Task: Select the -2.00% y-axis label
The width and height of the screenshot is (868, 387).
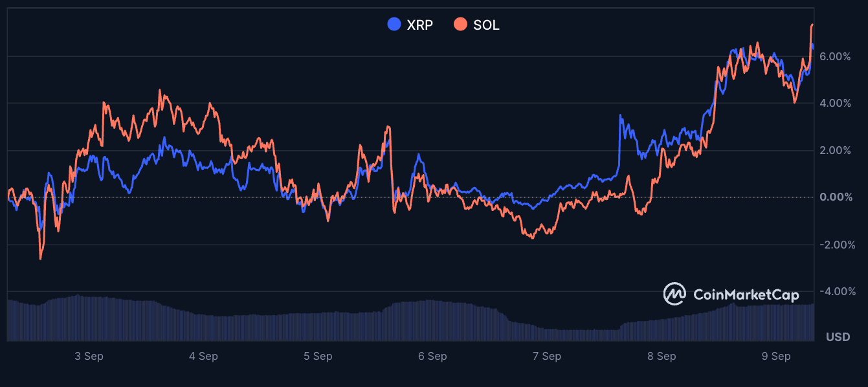Action: click(x=837, y=245)
